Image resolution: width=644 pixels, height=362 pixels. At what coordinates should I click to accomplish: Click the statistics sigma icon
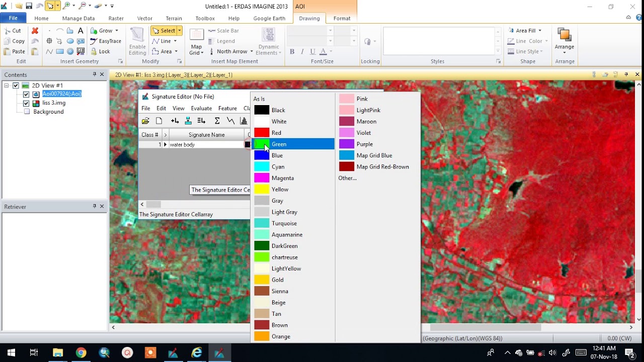pos(217,121)
